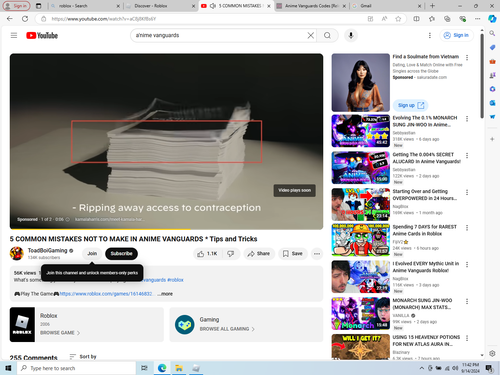Subscribe to ToadBoiGaming channel
Screen dimensions: 500x375
(121, 254)
